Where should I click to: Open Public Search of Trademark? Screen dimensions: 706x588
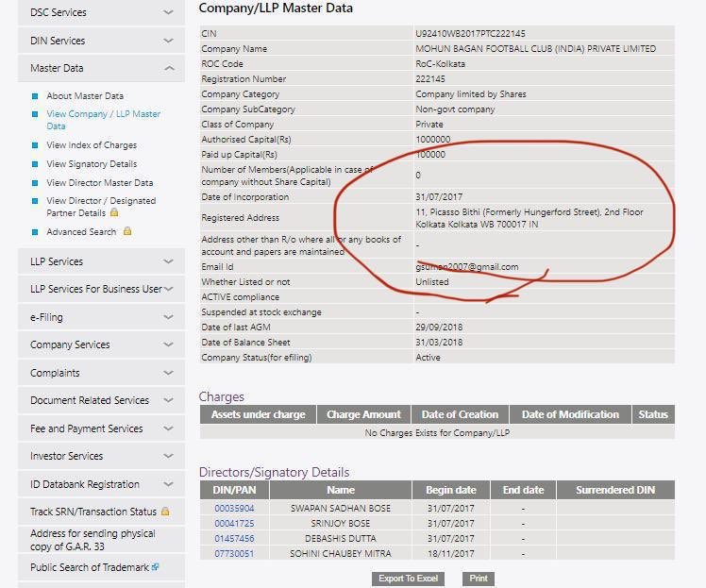pos(90,567)
